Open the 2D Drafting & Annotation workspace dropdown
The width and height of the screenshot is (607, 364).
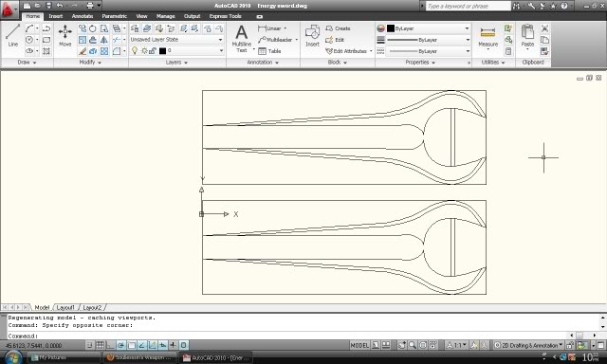[528, 345]
